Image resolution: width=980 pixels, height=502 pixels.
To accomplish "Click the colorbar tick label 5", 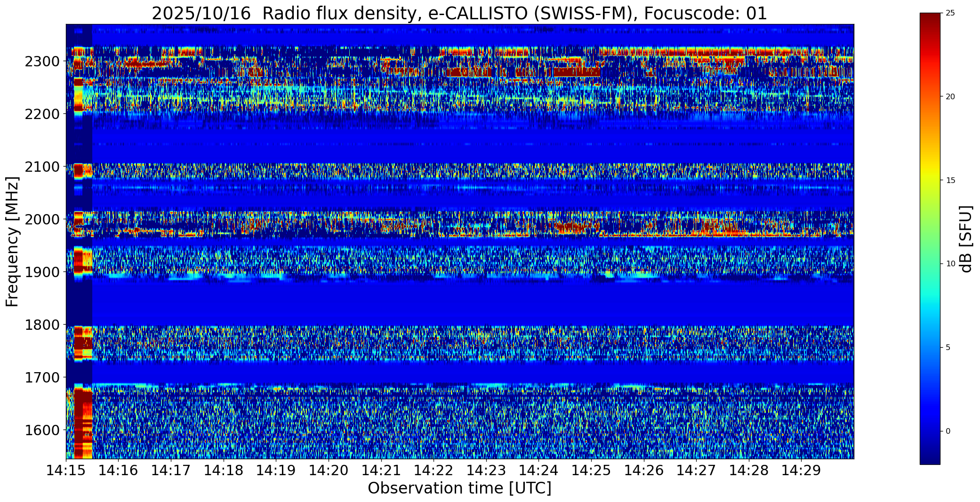I will [948, 348].
